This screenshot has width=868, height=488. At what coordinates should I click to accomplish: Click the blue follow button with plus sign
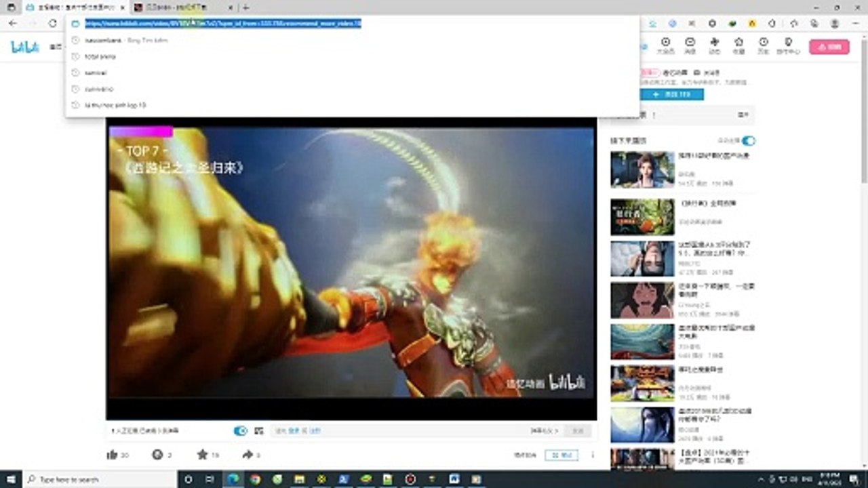click(672, 94)
